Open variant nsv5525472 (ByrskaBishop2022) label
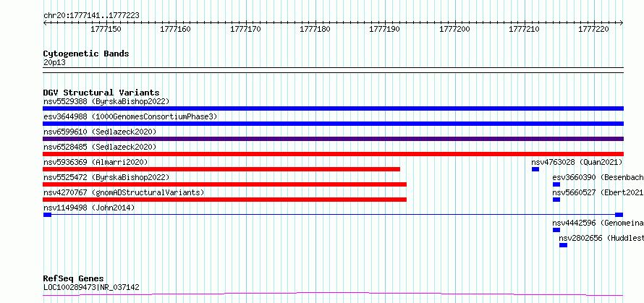644x303 pixels. coord(106,177)
